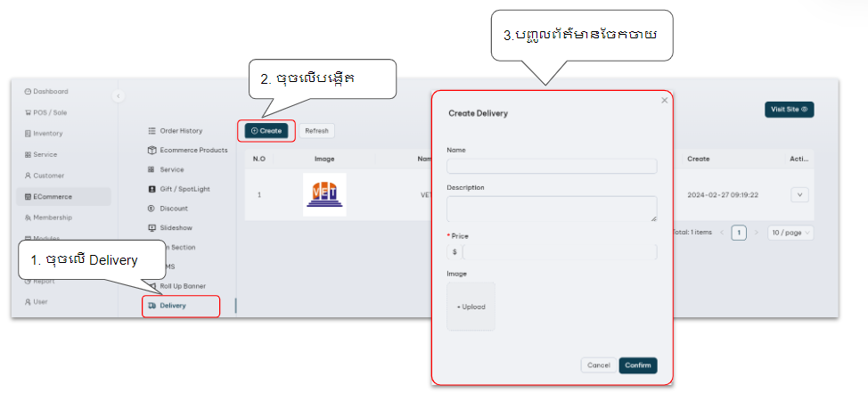Click the Name input field
This screenshot has width=868, height=410.
coord(552,167)
